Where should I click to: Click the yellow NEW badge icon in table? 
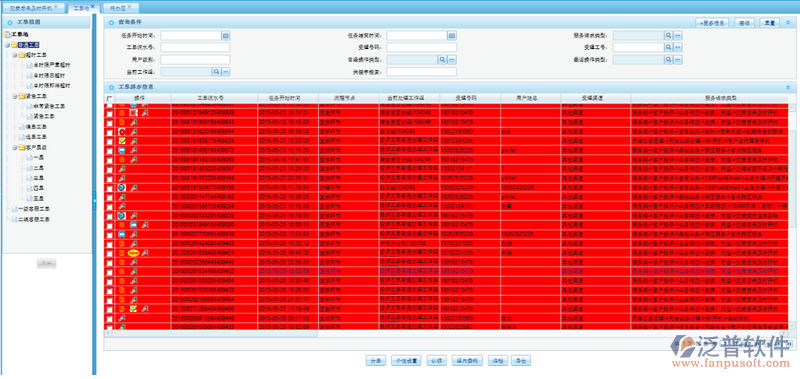133,253
